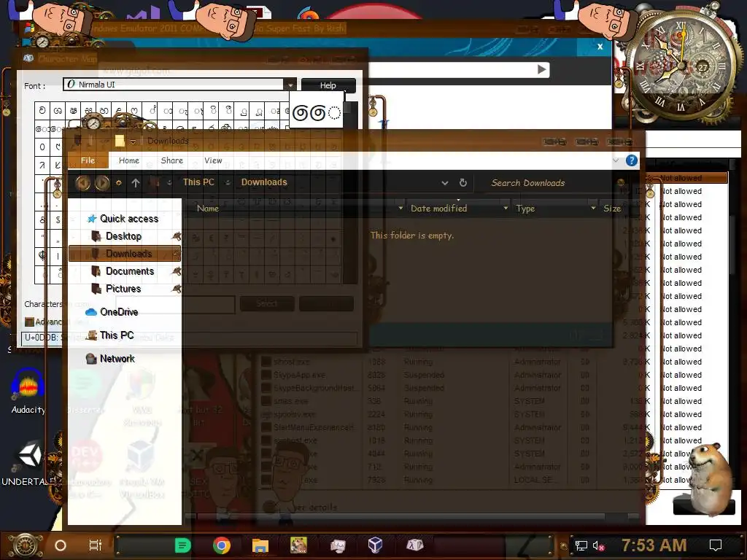
Task: Click the This PC computer icon in sidebar
Action: pos(92,335)
